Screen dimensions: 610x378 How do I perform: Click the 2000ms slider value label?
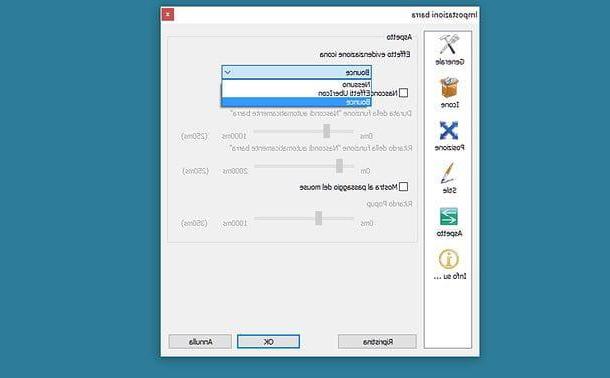click(235, 171)
